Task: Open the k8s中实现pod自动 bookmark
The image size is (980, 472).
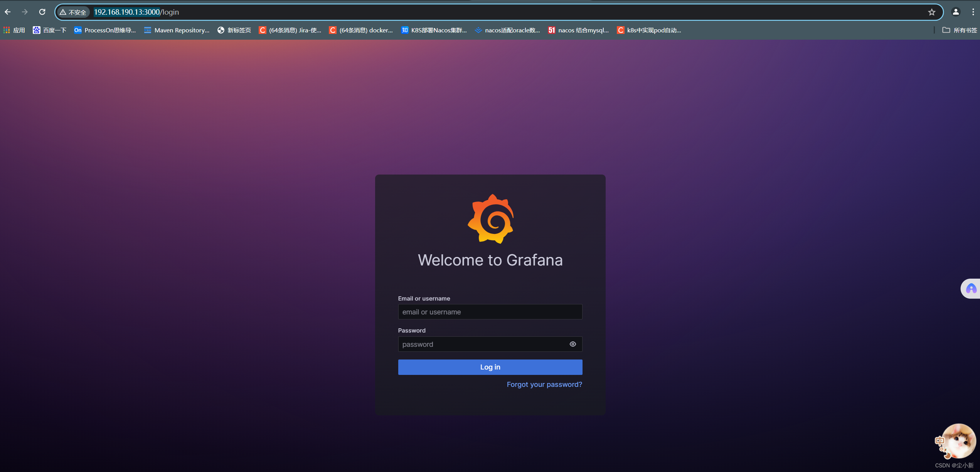Action: tap(649, 30)
